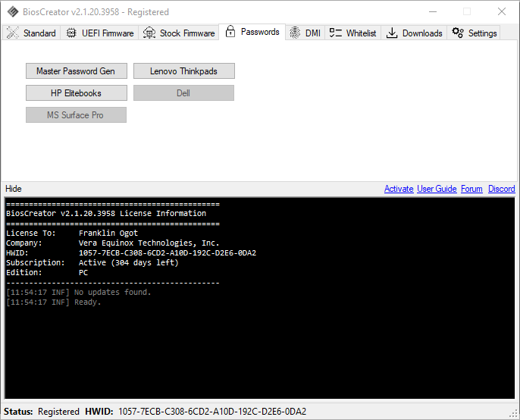Switch to the Downloads tab
The image size is (520, 420).
point(414,33)
